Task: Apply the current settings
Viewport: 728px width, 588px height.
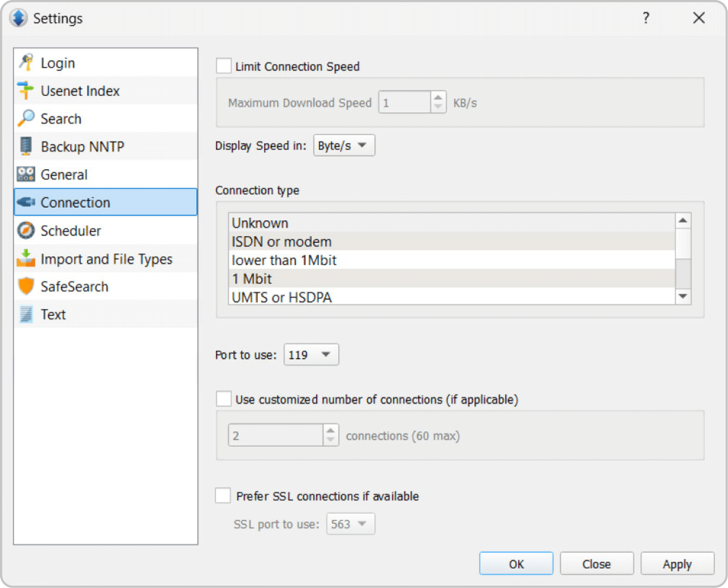Action: 677,563
